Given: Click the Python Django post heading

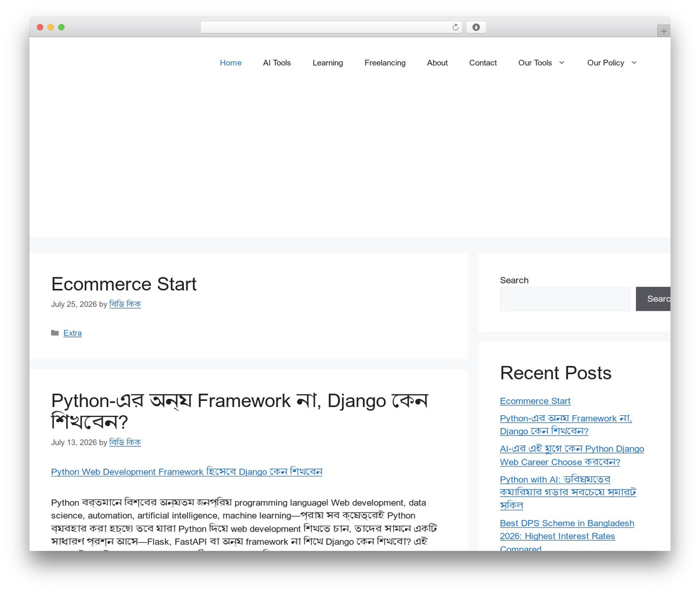Looking at the screenshot, I should click(240, 411).
